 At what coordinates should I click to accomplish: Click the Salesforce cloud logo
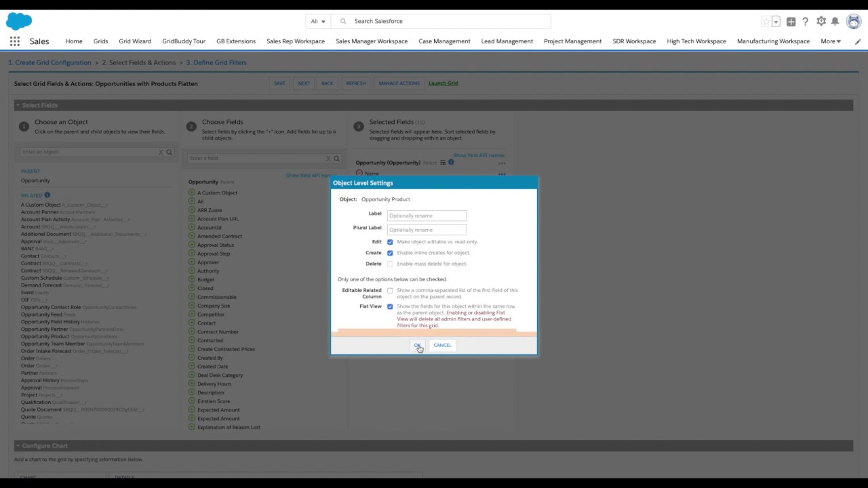coord(19,21)
